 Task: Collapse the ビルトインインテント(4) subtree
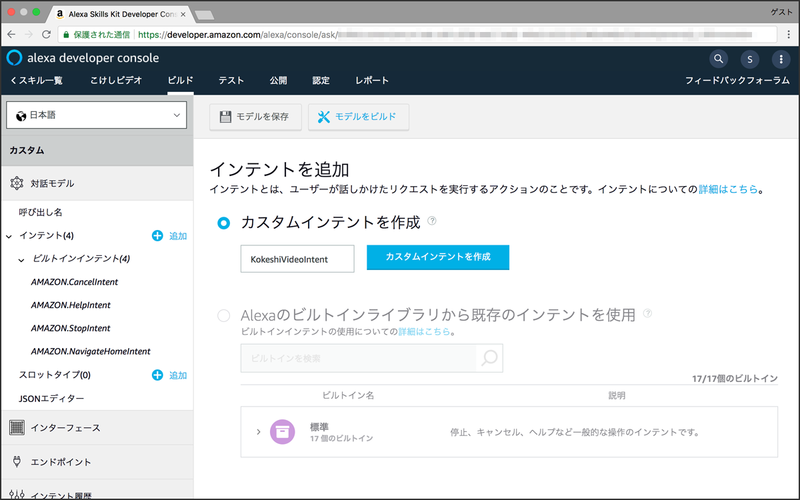coord(21,260)
